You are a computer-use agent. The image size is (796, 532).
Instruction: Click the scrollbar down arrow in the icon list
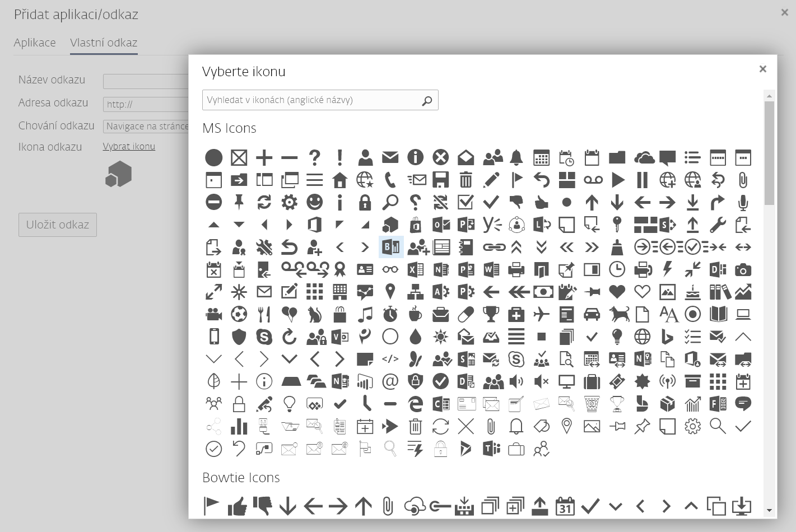(x=769, y=510)
